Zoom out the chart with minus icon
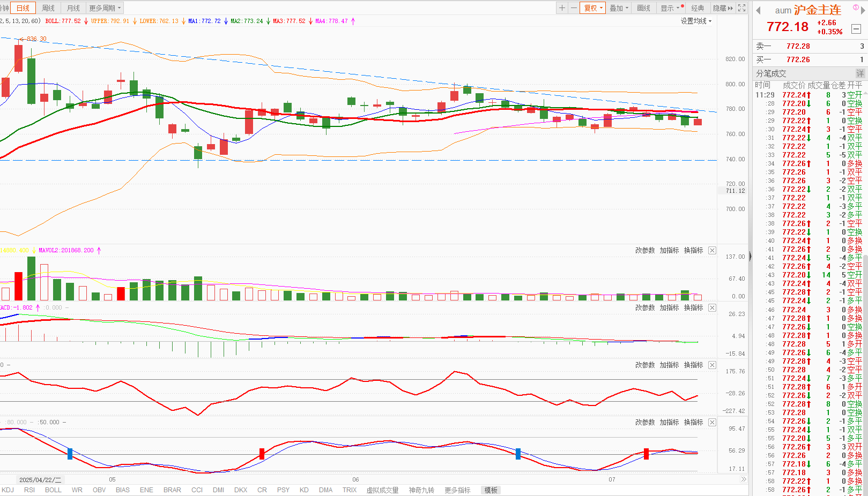This screenshot has width=868, height=496. (574, 8)
